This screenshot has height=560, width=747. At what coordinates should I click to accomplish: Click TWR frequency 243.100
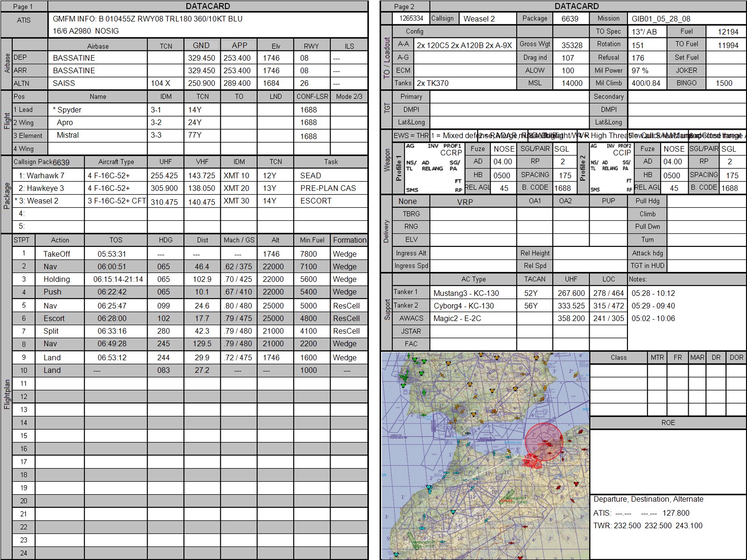(689, 525)
